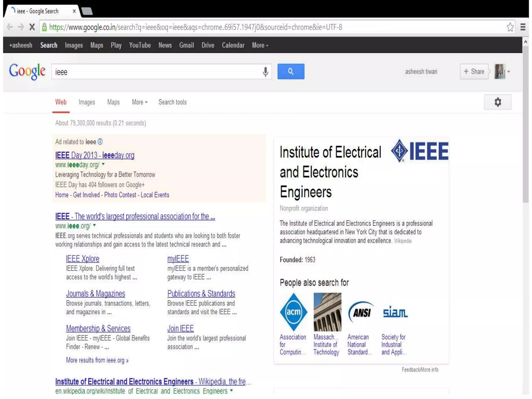Open Calendar from the Google bar
Screen dimensions: 532x399
click(x=233, y=45)
